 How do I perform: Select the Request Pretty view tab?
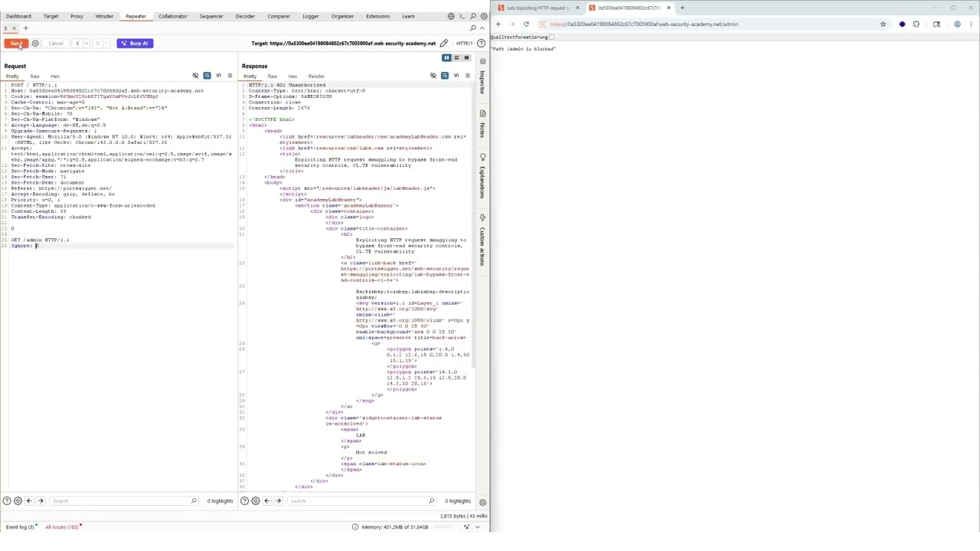tap(12, 77)
